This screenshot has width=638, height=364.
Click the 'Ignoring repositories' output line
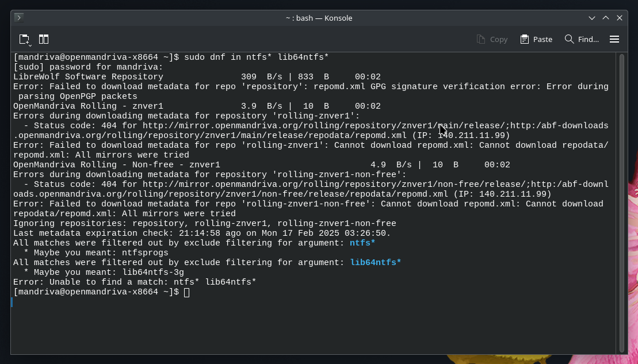[x=204, y=224]
